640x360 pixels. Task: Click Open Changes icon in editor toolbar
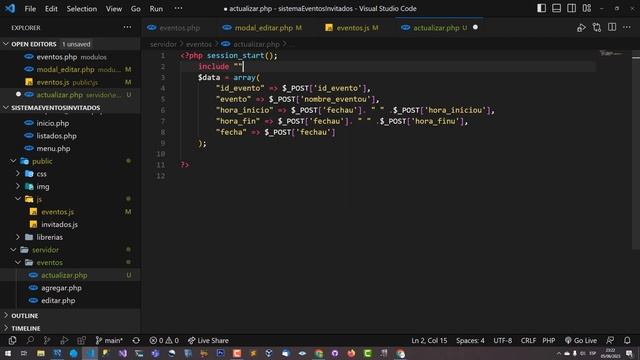point(597,28)
